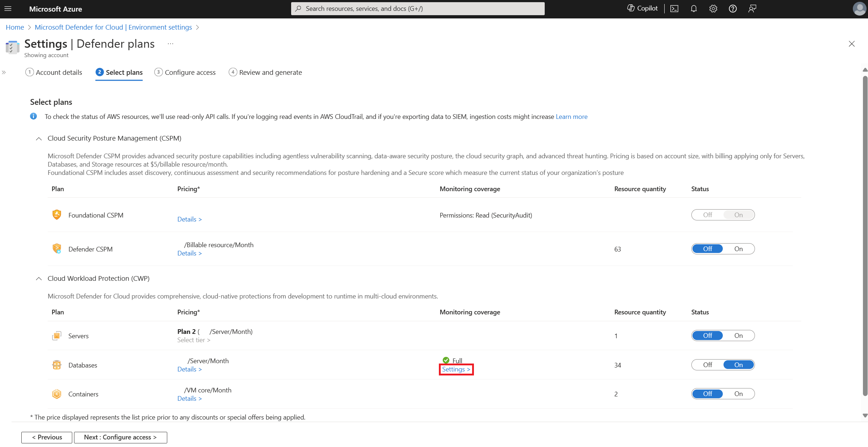The image size is (868, 447).
Task: Click the Defender CSPM shield icon
Action: pos(57,249)
